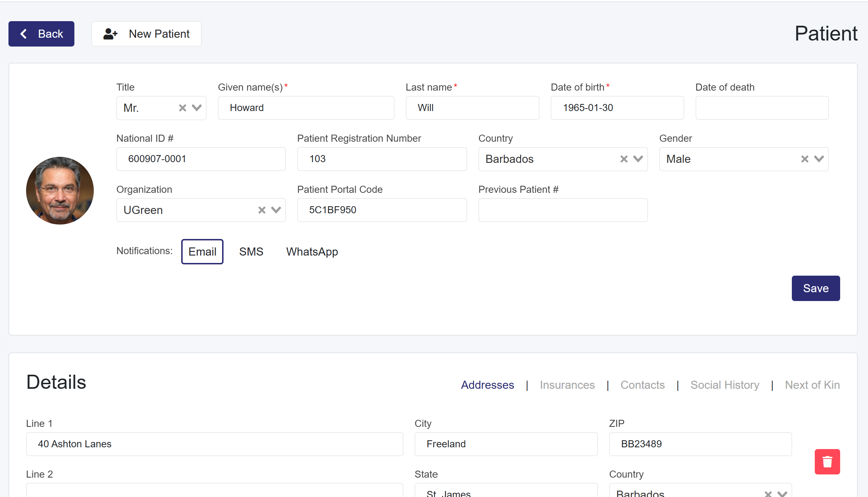Click the patient profile photo
Viewport: 868px width, 497px height.
pos(60,191)
